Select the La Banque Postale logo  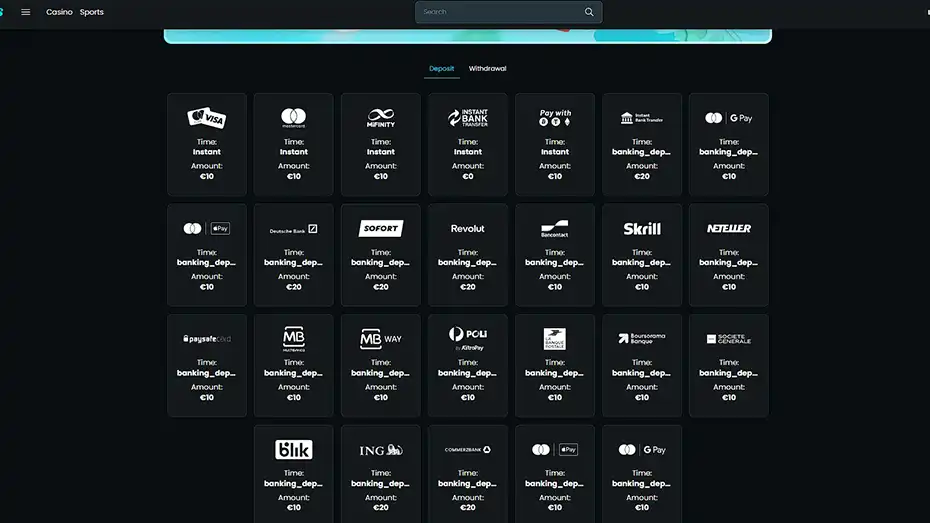(555, 339)
